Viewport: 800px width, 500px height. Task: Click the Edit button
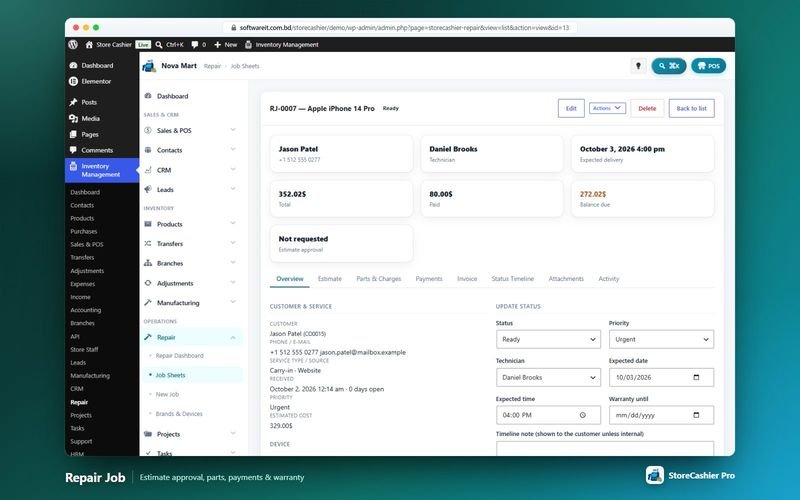[x=571, y=108]
